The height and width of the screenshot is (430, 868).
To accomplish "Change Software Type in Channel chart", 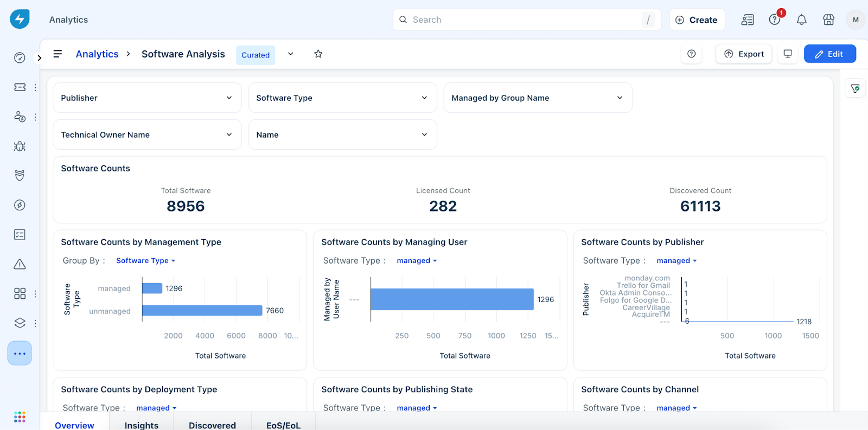I will click(676, 408).
